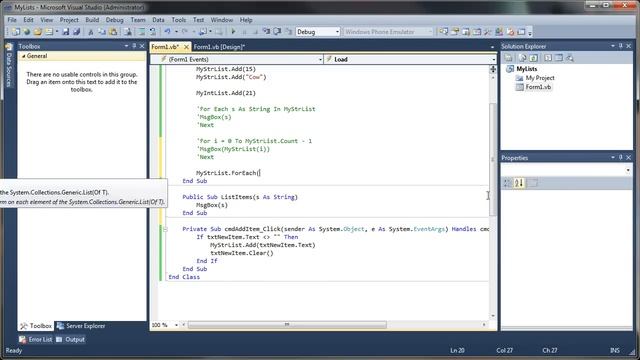Screen dimensions: 640x360
Task: Switch to Server Explorer tab
Action: [x=81, y=326]
